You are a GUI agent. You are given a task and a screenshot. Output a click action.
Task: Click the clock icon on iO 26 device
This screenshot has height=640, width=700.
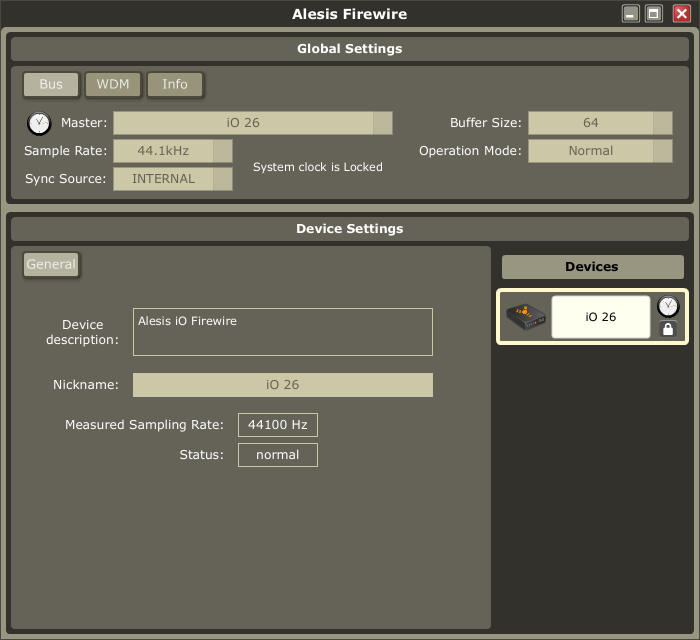click(668, 306)
